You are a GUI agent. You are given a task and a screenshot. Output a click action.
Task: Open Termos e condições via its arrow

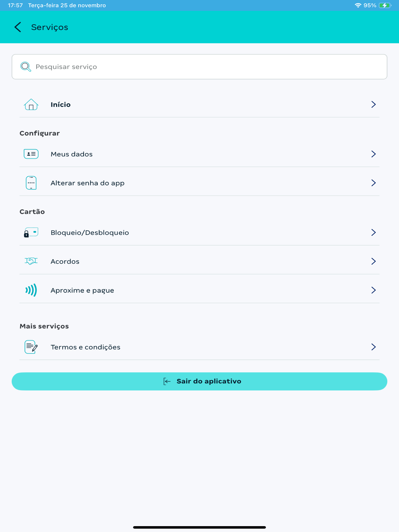[x=373, y=347]
